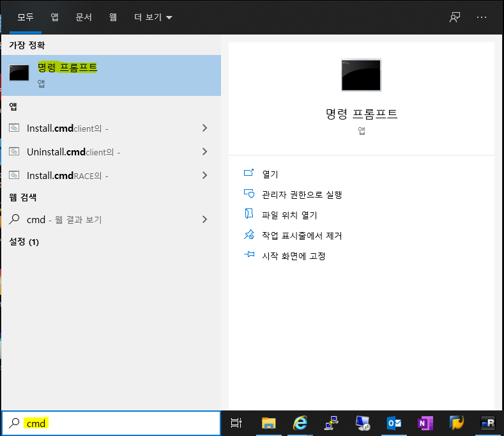The image size is (504, 436).
Task: Click the large Command Prompt preview icon
Action: click(x=362, y=75)
